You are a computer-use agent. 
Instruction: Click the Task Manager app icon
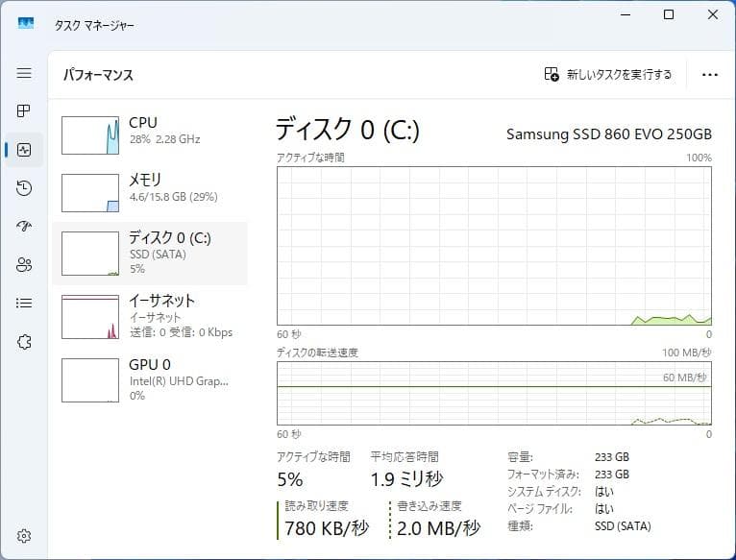(25, 23)
